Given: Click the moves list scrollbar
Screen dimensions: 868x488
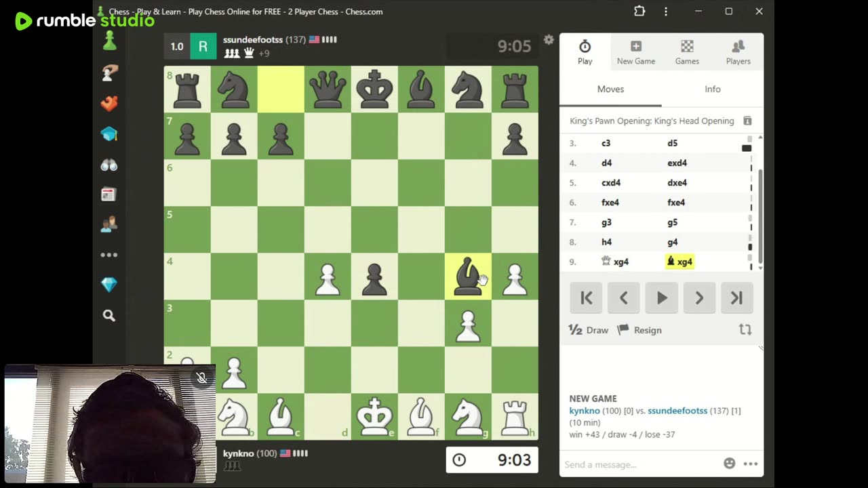Looking at the screenshot, I should (760, 216).
